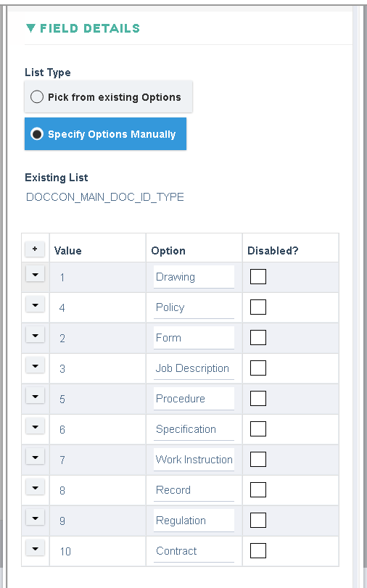This screenshot has height=588, width=367.
Task: Click the DOCCON_MAIN_DOC_ID_TYPE existing list name
Action: click(105, 197)
